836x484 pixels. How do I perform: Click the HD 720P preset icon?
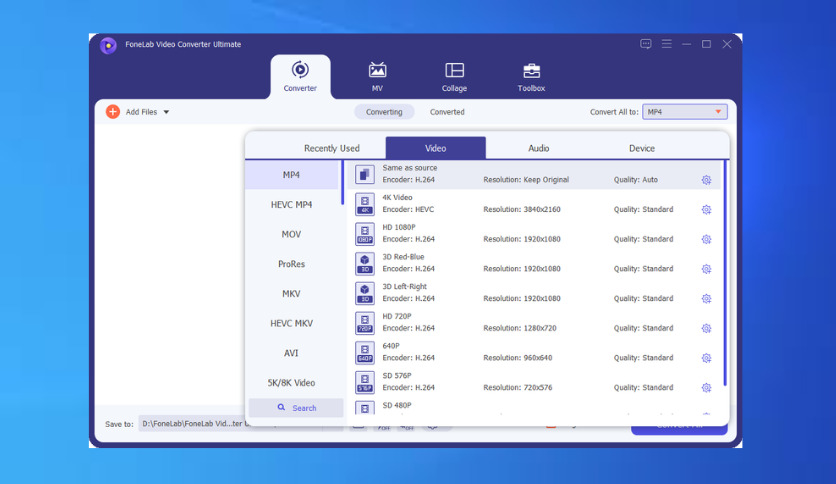[x=365, y=322]
